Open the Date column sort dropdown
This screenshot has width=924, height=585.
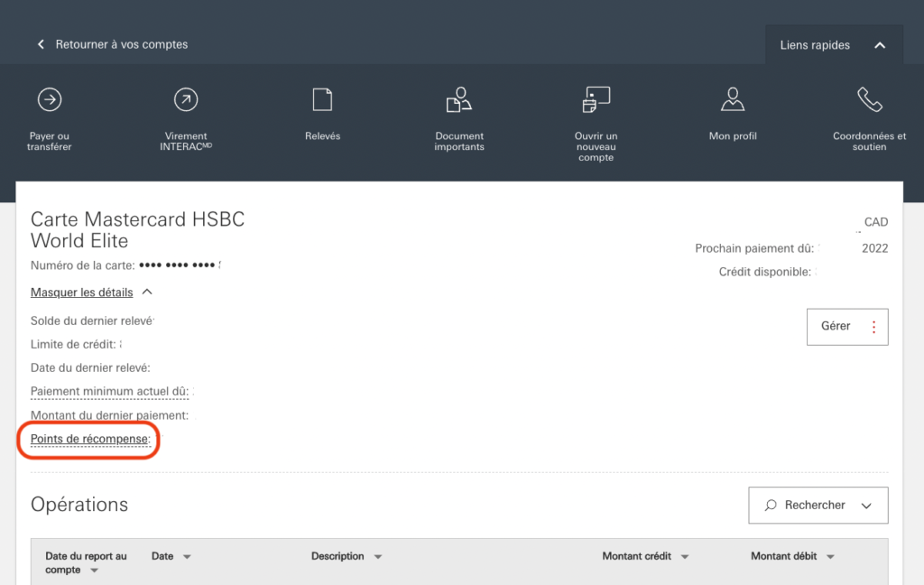coord(187,556)
